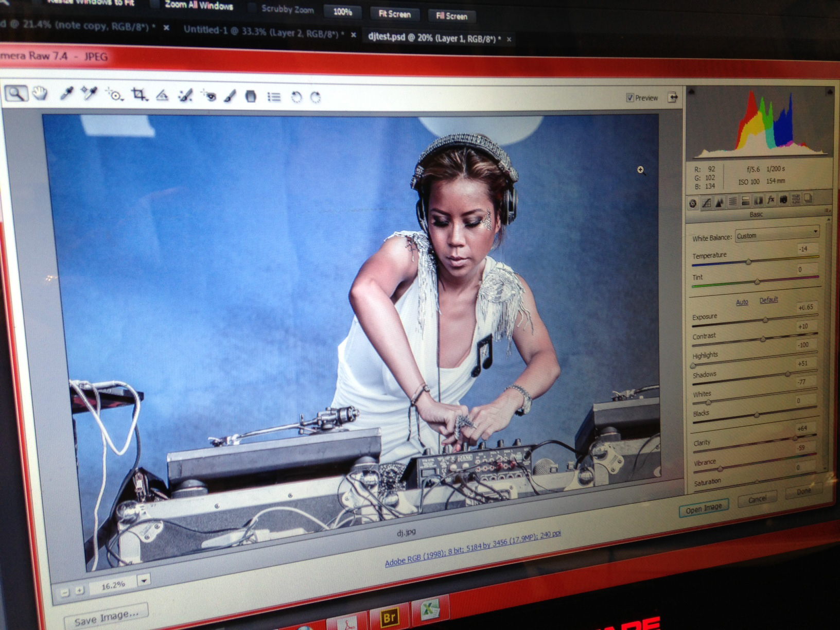The image size is (840, 630).
Task: Open the Presets panel tab
Action: click(796, 199)
